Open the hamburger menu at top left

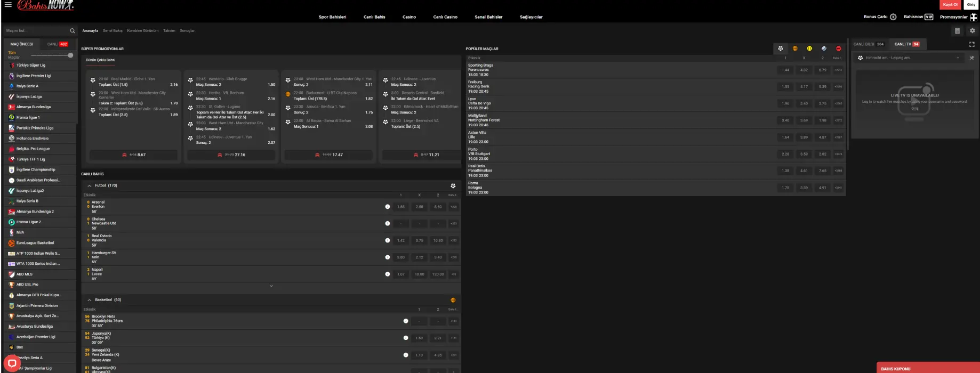coord(8,5)
